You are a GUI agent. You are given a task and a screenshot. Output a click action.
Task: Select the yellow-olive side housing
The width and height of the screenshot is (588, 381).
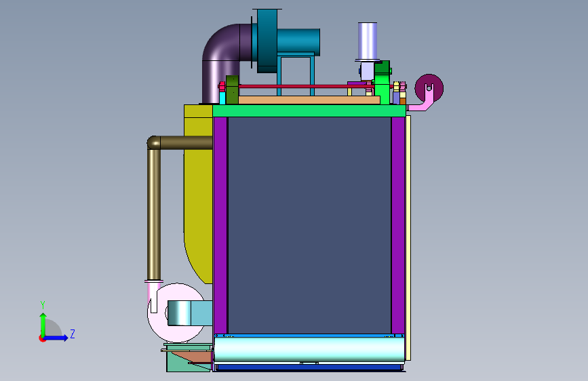[x=198, y=195]
